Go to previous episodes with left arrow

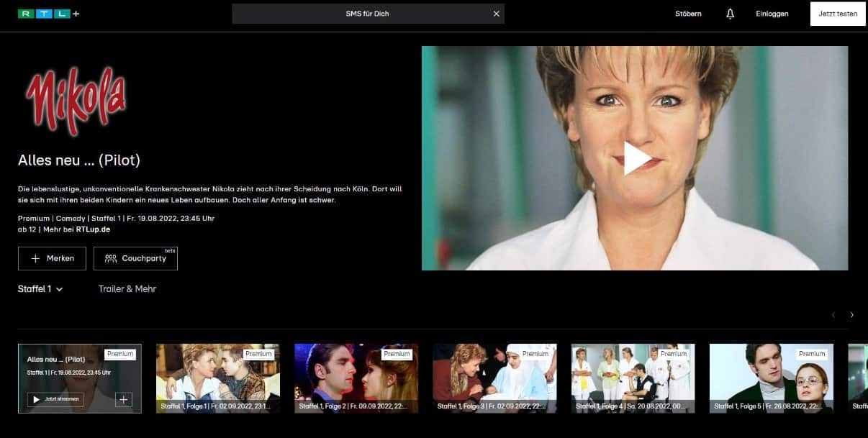[x=833, y=315]
